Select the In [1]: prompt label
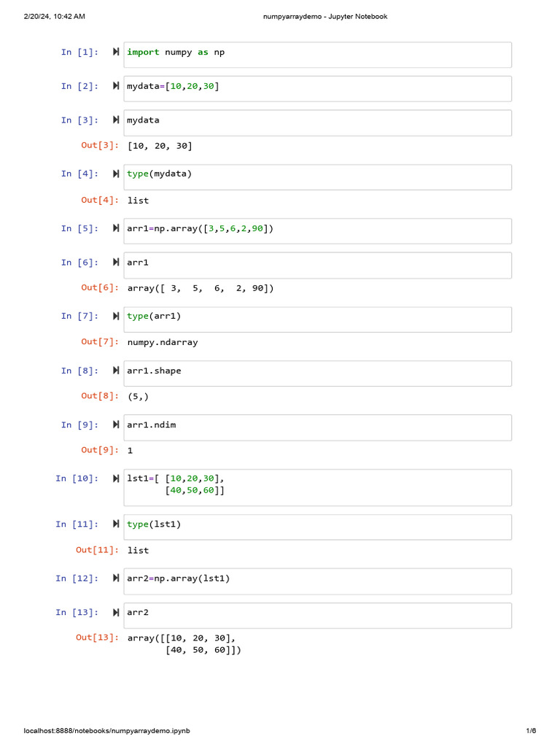560x747 pixels. click(x=79, y=52)
